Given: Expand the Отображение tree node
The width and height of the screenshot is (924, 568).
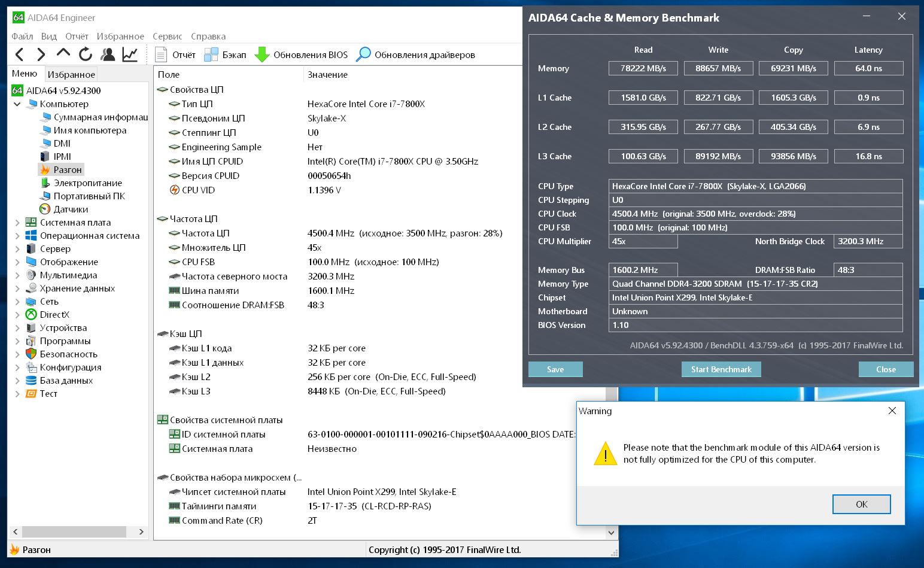Looking at the screenshot, I should pyautogui.click(x=17, y=262).
